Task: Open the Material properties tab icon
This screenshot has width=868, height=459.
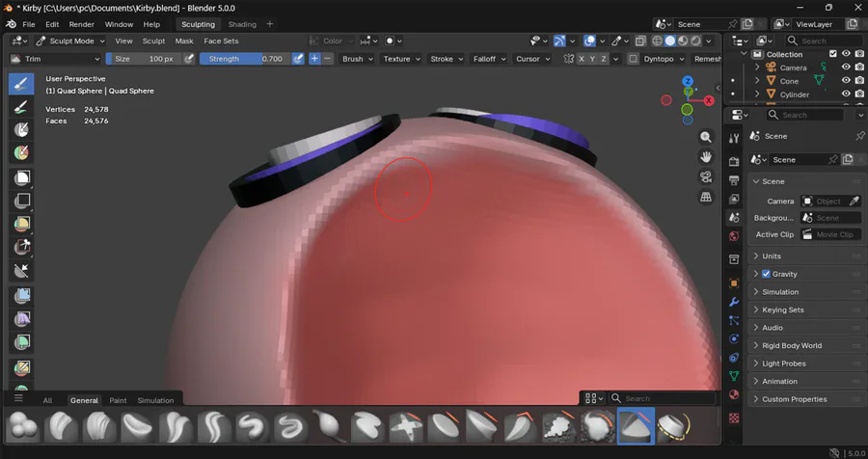Action: 734,394
